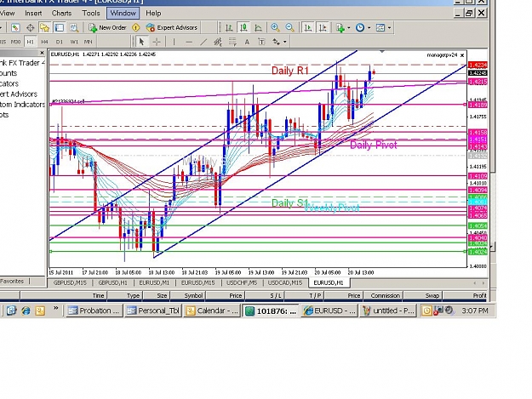Open the Tools menu
Image resolution: width=532 pixels, height=399 pixels.
click(x=91, y=14)
